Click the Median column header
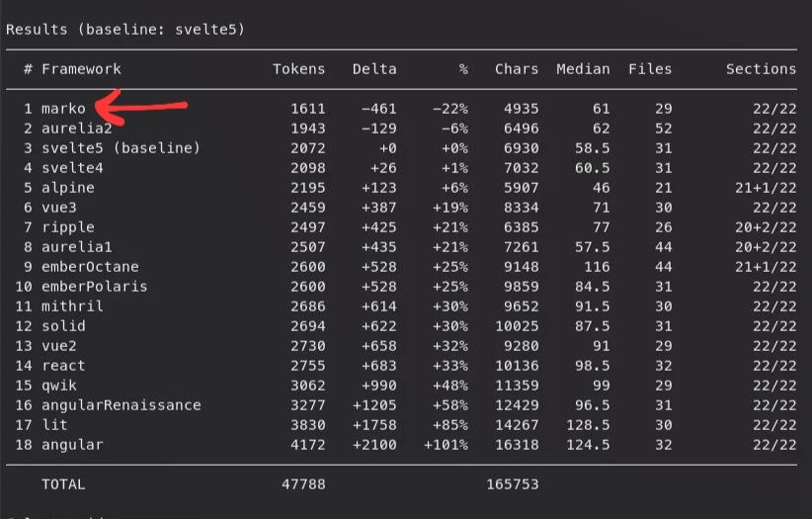This screenshot has width=812, height=519. click(x=583, y=69)
